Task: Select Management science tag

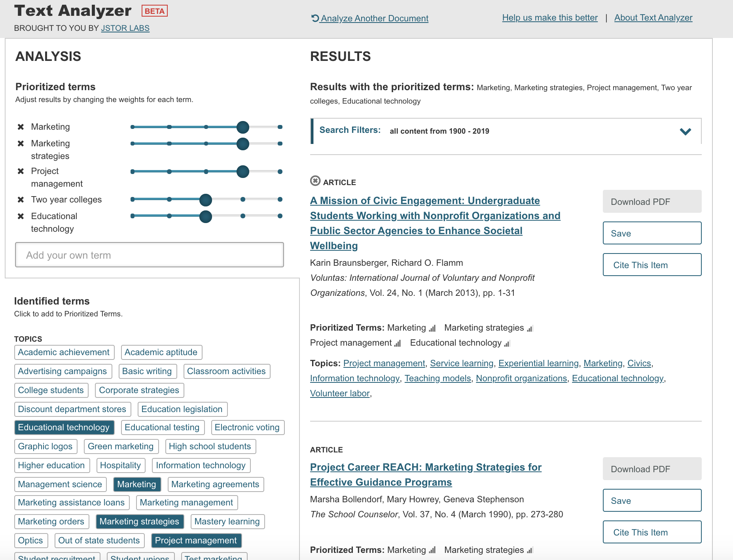Action: [61, 484]
